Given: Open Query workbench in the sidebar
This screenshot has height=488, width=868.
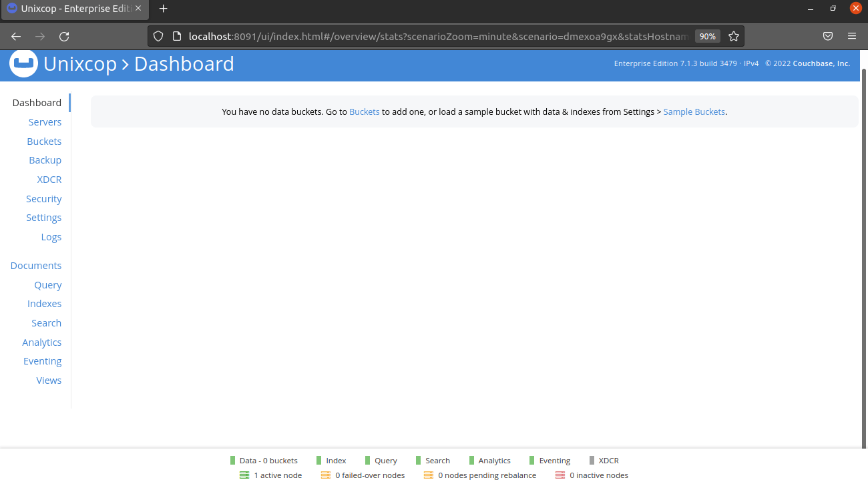Looking at the screenshot, I should (48, 285).
